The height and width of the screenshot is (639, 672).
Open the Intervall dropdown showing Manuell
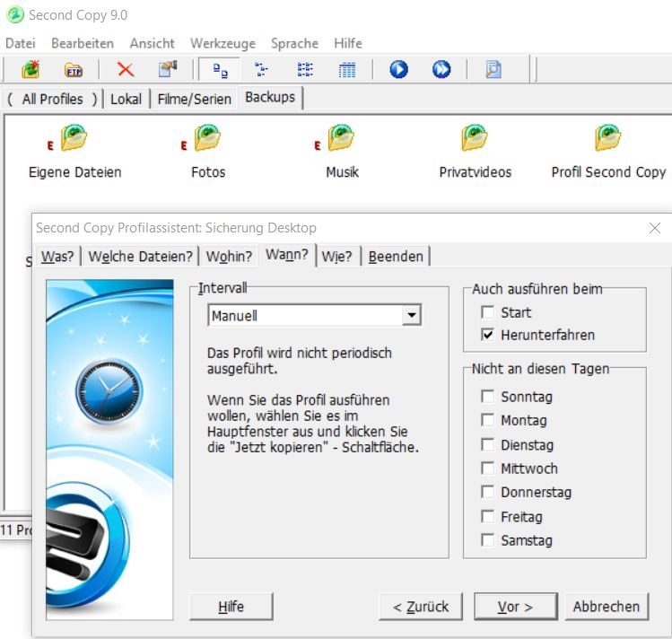(411, 316)
